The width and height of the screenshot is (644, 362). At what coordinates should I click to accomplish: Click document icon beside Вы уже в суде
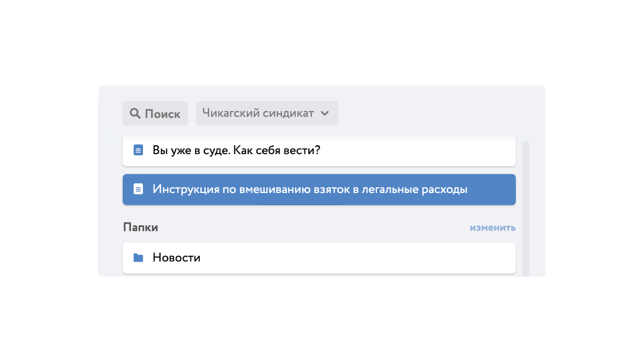(x=138, y=150)
